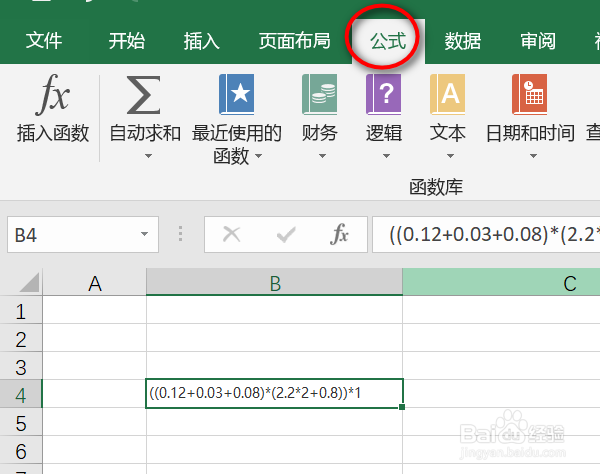This screenshot has height=474, width=600.
Task: Click the Insert Function fx ribbon icon
Action: (52, 95)
